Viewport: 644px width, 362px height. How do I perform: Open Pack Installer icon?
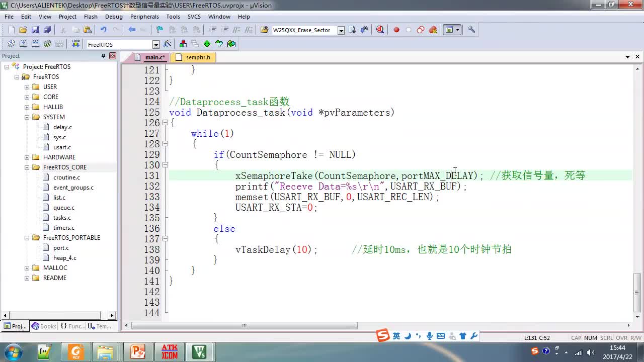point(231,44)
